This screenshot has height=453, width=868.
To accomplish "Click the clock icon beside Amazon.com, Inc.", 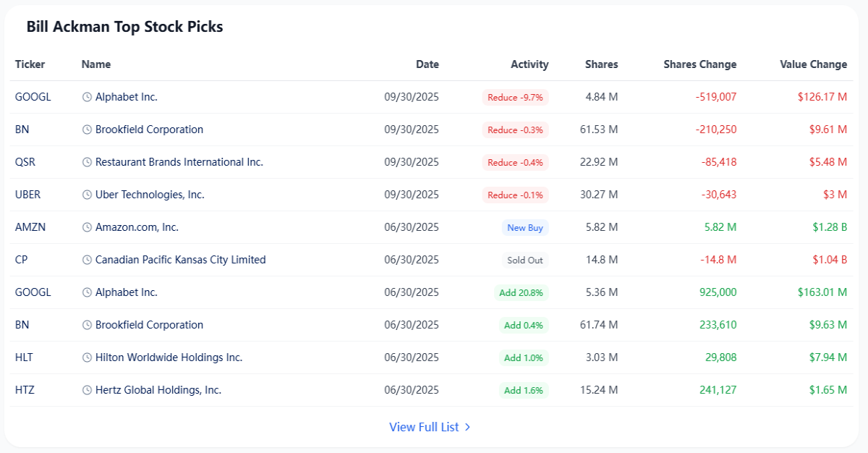I will pos(87,227).
